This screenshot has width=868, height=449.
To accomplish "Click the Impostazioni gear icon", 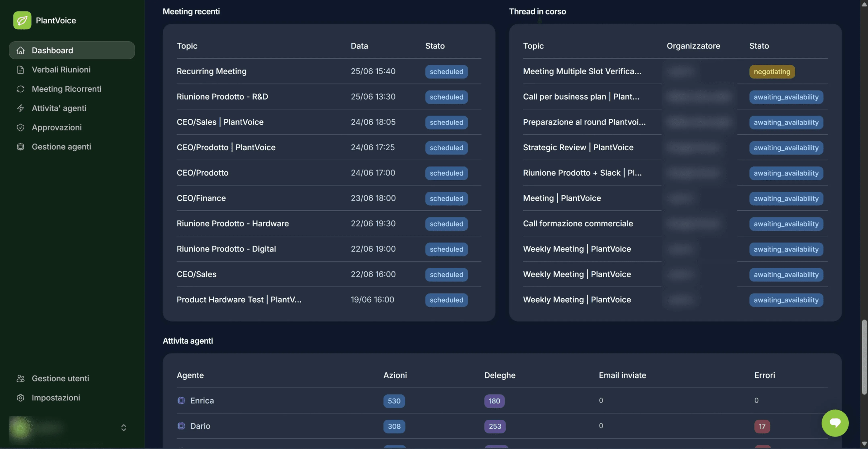I will pyautogui.click(x=21, y=397).
